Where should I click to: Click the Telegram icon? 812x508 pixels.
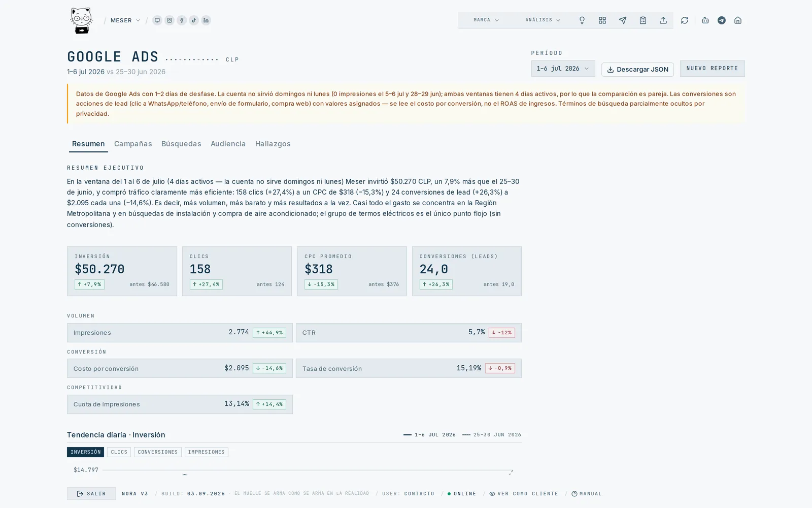722,20
